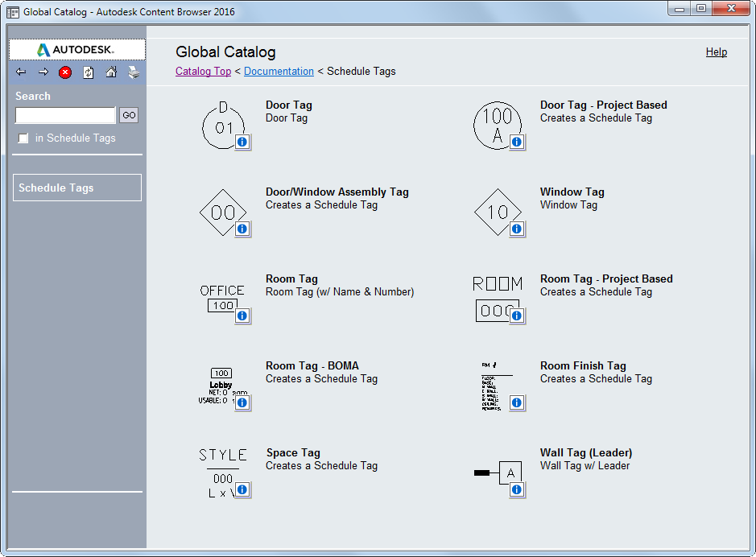Viewport: 756px width, 557px height.
Task: Click 'Wall Tag w/ Leader' description
Action: pyautogui.click(x=585, y=466)
